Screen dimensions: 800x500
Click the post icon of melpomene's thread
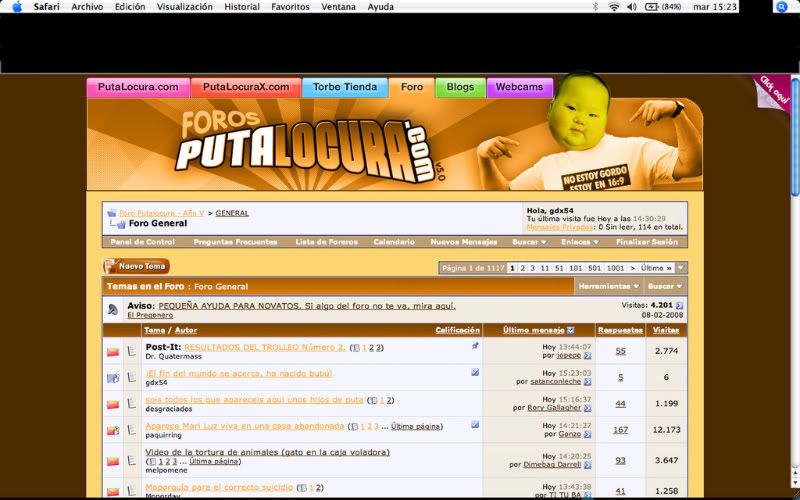click(132, 460)
